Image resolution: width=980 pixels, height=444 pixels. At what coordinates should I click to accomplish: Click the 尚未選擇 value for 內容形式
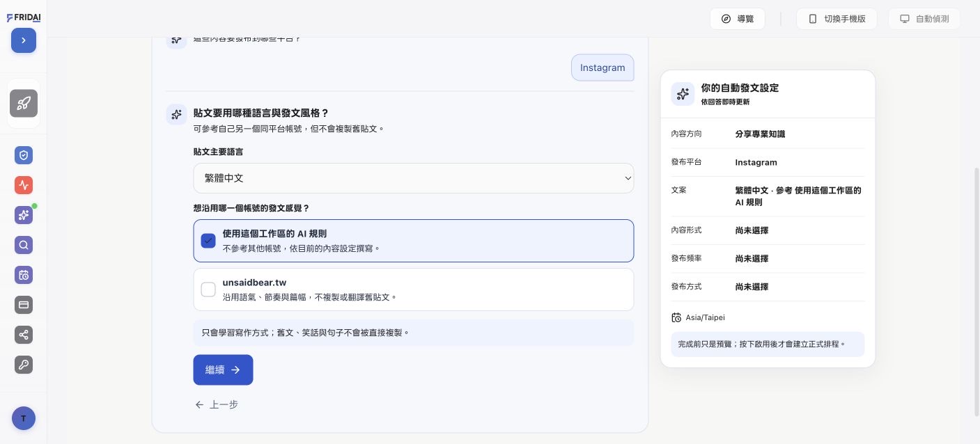(752, 230)
